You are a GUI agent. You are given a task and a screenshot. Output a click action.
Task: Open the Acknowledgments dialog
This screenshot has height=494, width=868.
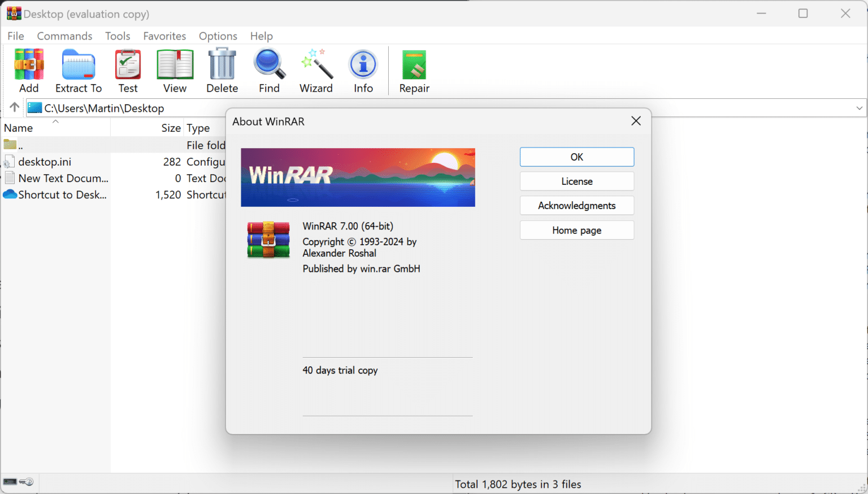click(x=576, y=205)
